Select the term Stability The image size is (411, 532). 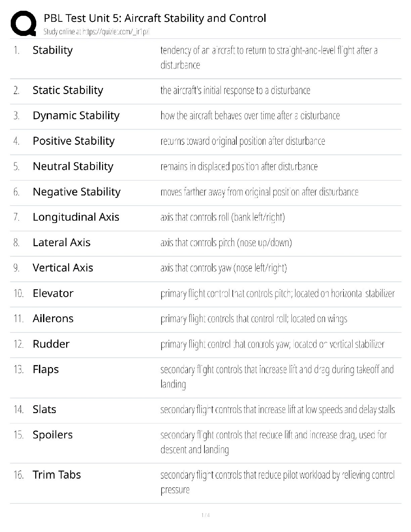pyautogui.click(x=53, y=50)
